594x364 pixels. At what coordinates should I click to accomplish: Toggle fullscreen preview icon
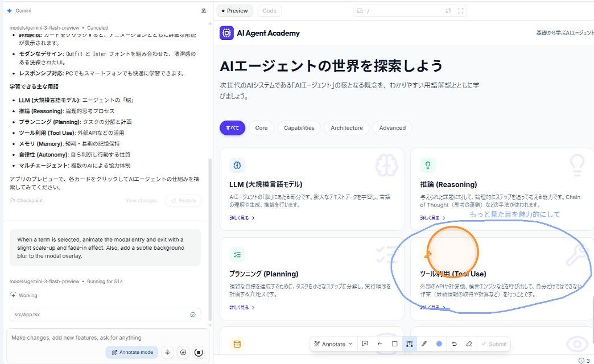[x=461, y=11]
